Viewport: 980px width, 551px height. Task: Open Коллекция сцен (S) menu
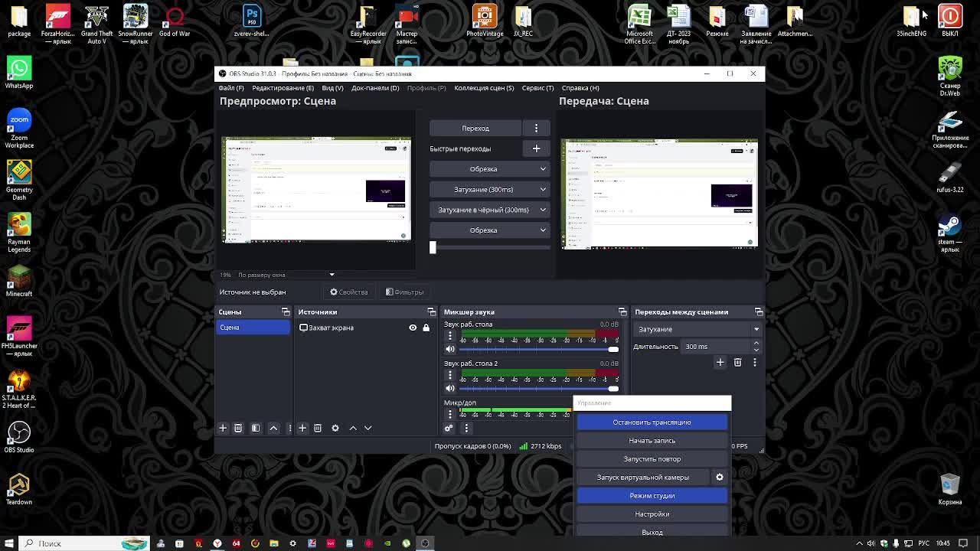[x=484, y=88]
